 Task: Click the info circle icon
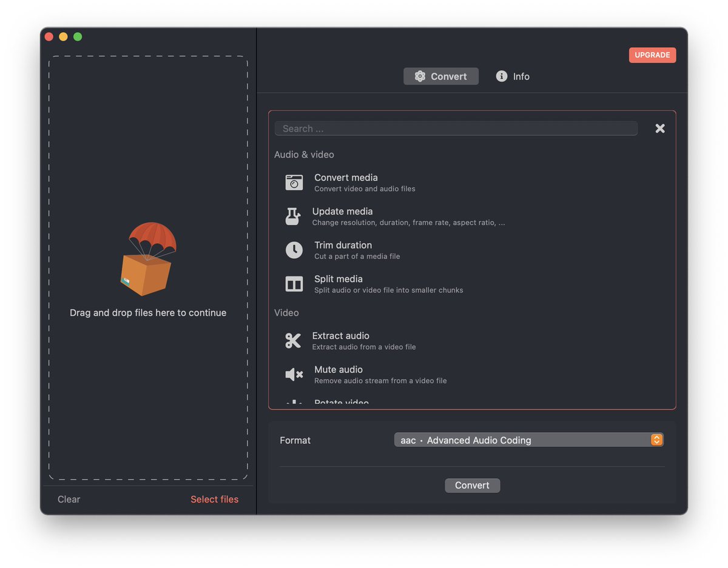pos(502,76)
